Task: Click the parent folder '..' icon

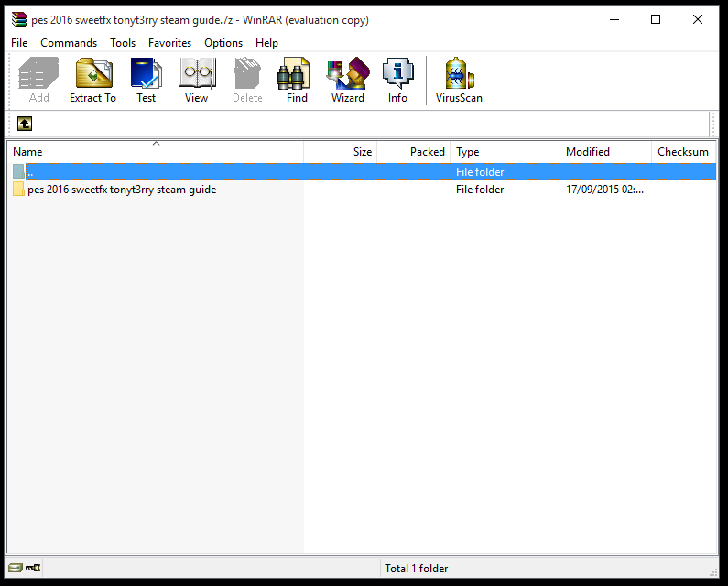Action: pos(18,171)
